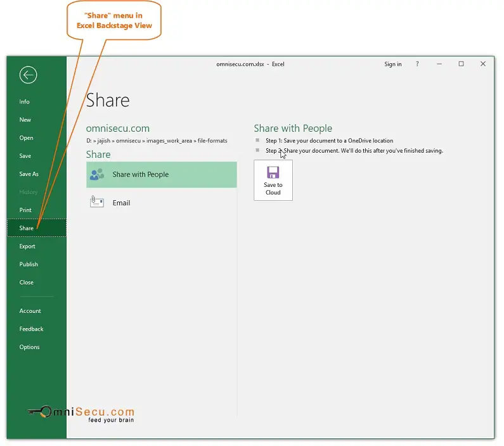
Task: Click the purple floppy disk icon
Action: (x=273, y=172)
